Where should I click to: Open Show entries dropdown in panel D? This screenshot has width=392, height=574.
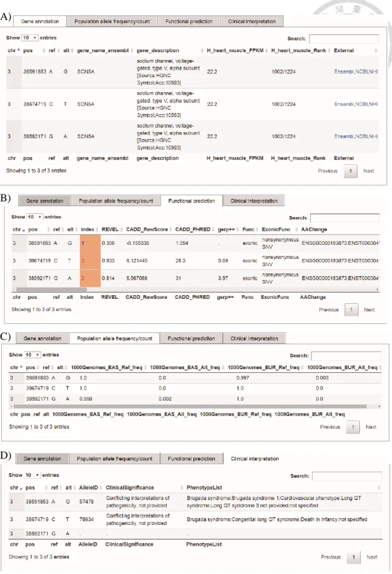pyautogui.click(x=32, y=475)
